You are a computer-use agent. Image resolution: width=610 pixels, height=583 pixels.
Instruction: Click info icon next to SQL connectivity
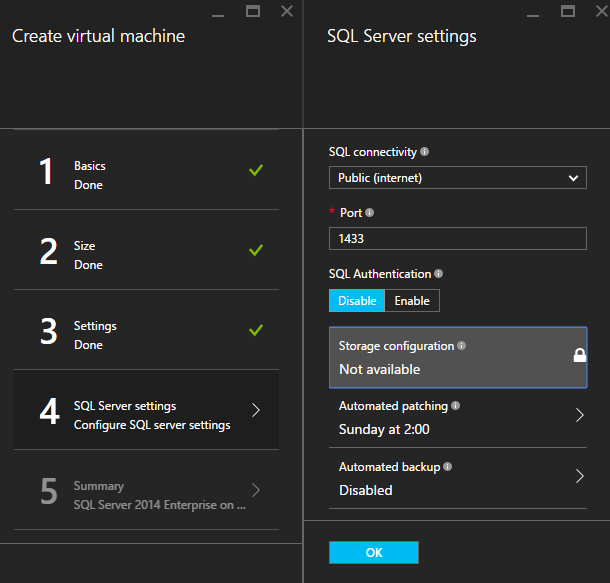pos(425,153)
